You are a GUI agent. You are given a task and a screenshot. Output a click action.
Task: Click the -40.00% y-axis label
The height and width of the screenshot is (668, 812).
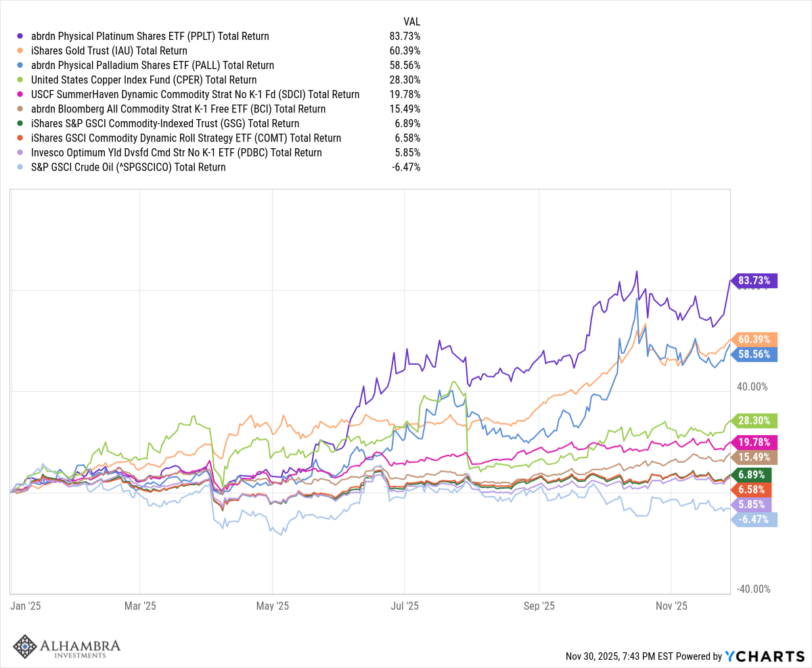pyautogui.click(x=751, y=589)
